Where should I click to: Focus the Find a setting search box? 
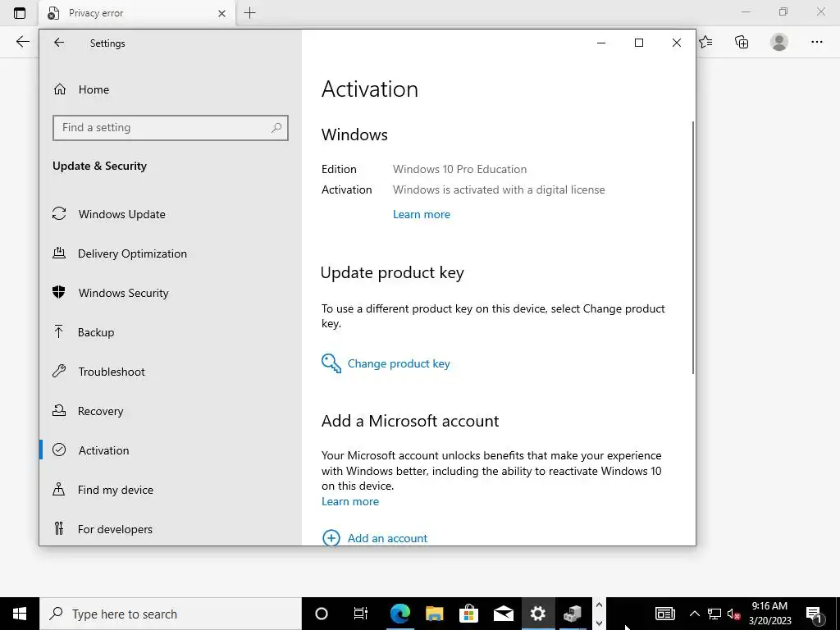tap(171, 128)
